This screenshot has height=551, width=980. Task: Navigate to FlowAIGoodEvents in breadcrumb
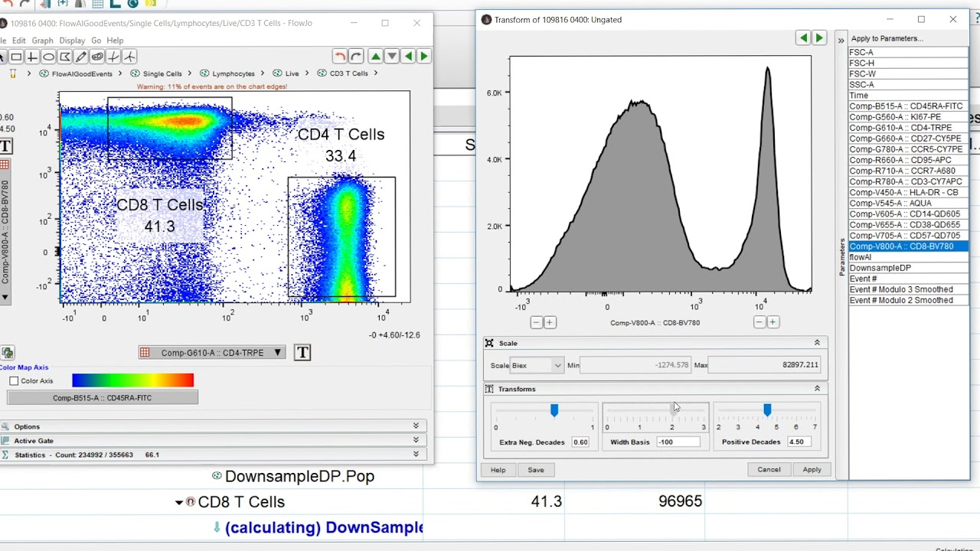click(82, 73)
